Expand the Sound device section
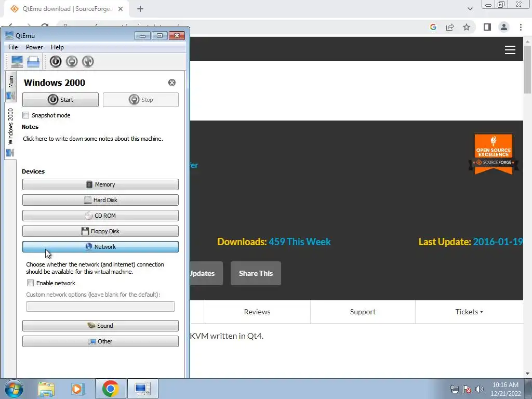532x399 pixels. [x=100, y=326]
